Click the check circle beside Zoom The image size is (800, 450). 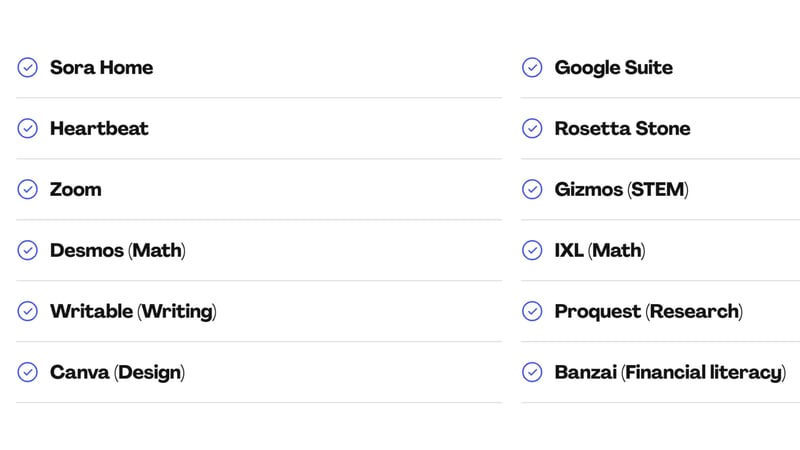click(x=28, y=190)
